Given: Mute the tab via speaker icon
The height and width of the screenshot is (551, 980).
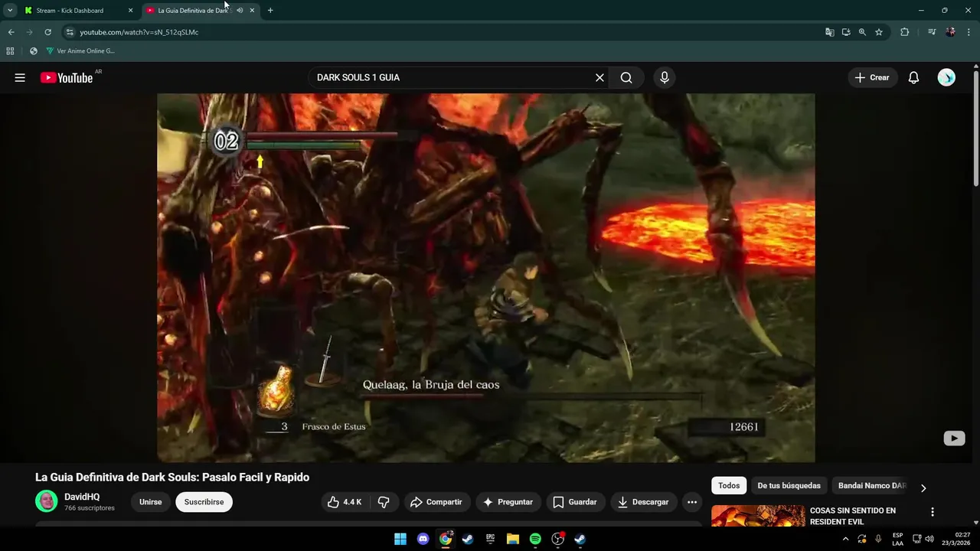Looking at the screenshot, I should [x=240, y=11].
